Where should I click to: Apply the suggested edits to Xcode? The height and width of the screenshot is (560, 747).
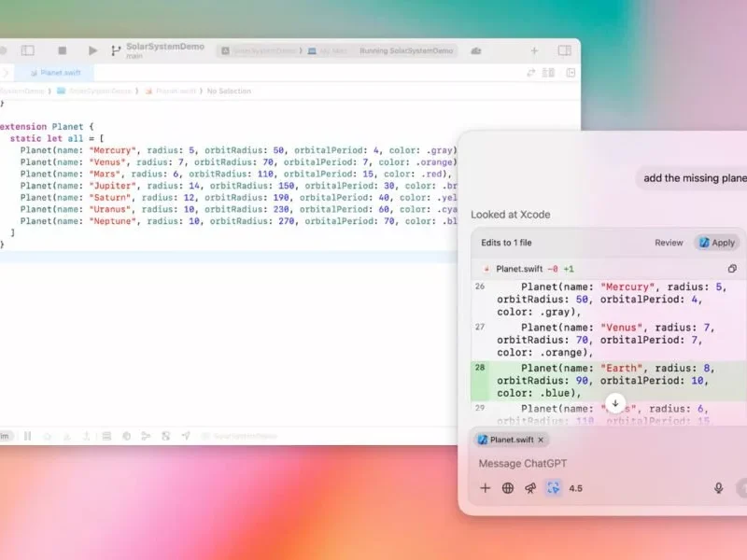[716, 243]
